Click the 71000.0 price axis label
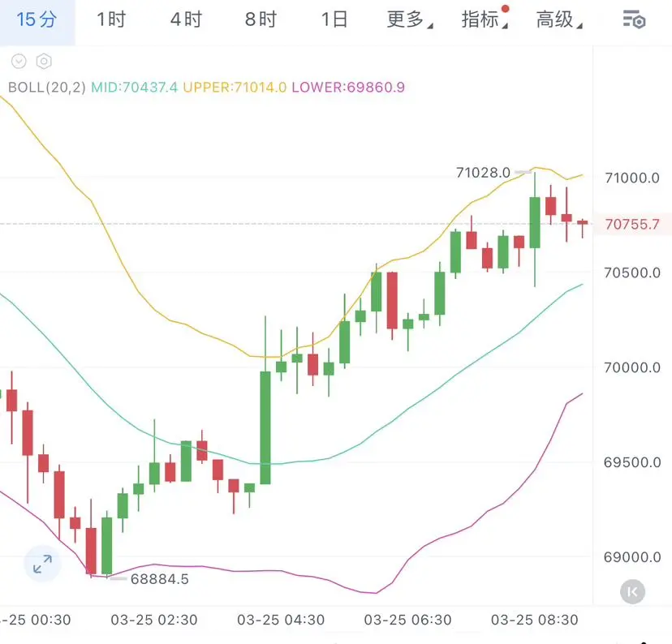Image resolution: width=672 pixels, height=644 pixels. tap(632, 178)
